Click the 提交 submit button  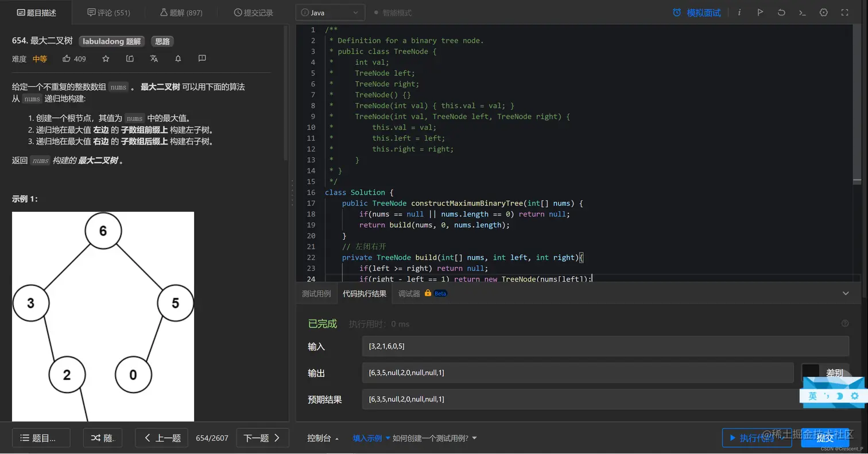point(825,438)
